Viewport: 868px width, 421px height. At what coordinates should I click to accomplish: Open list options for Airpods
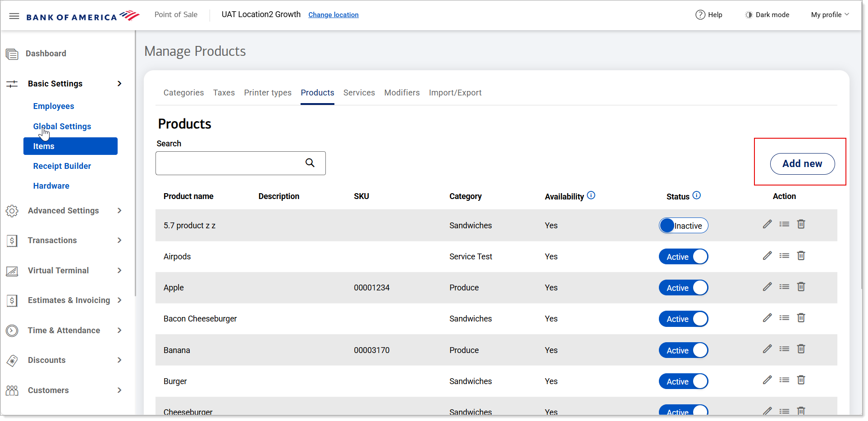[784, 256]
